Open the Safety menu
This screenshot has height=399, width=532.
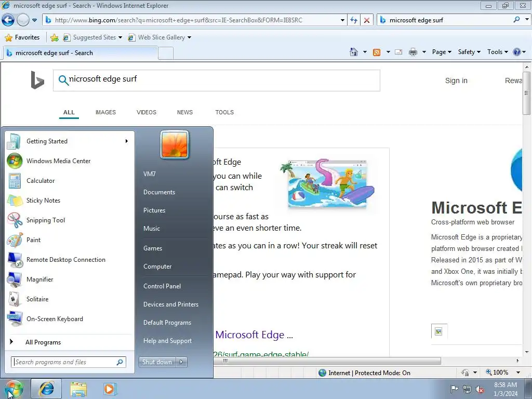469,52
